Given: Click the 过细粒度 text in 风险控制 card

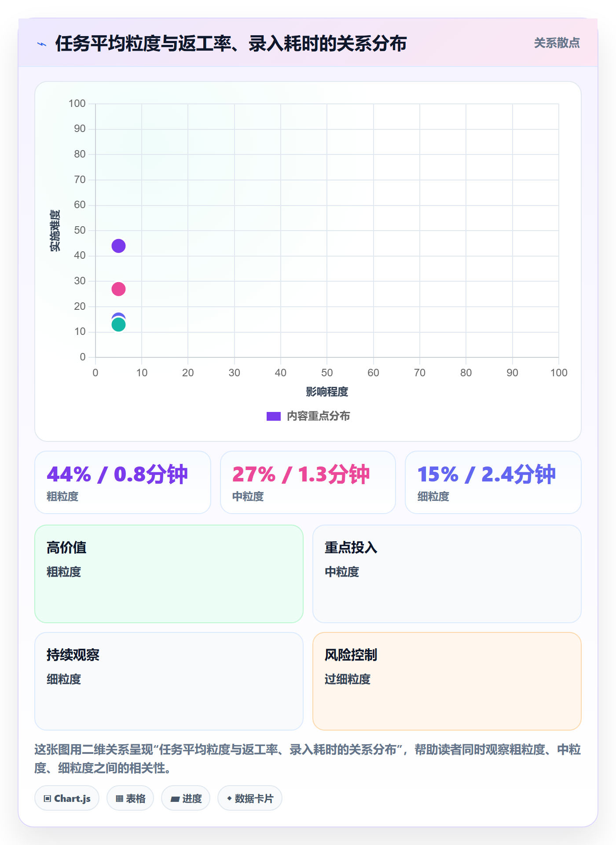Looking at the screenshot, I should [x=348, y=679].
